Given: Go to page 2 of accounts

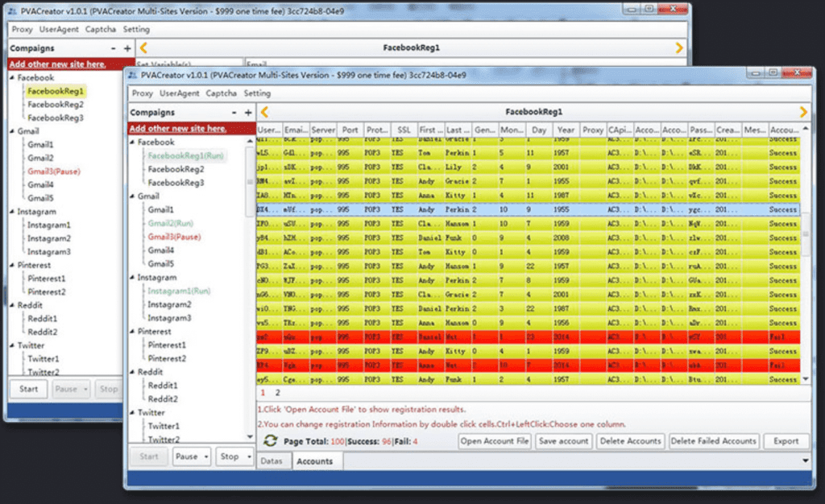Looking at the screenshot, I should (277, 393).
